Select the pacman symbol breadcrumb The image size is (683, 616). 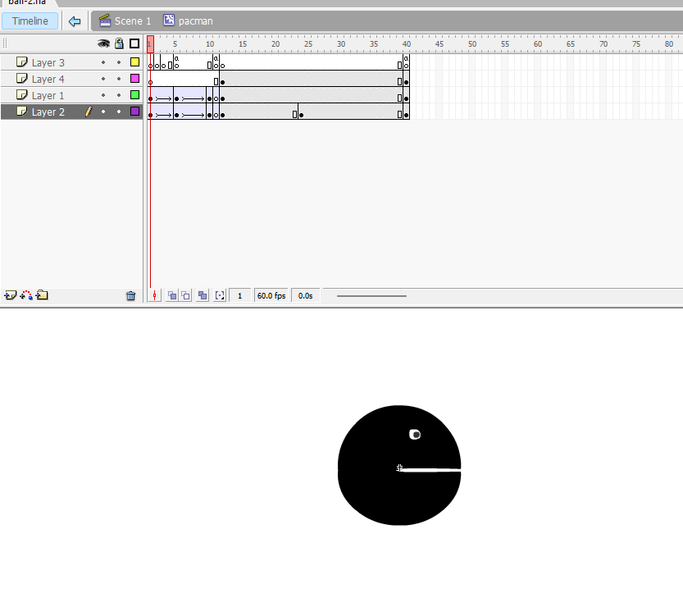point(196,21)
